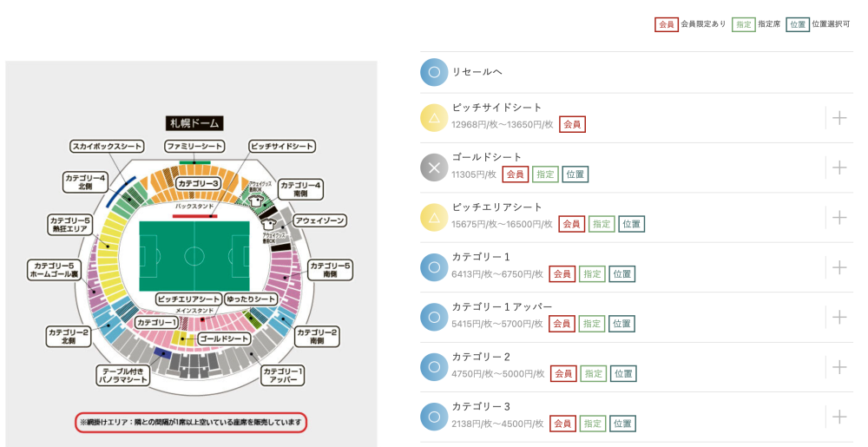This screenshot has width=868, height=447.
Task: Select the カテゴリー3 ticket name
Action: (x=481, y=406)
